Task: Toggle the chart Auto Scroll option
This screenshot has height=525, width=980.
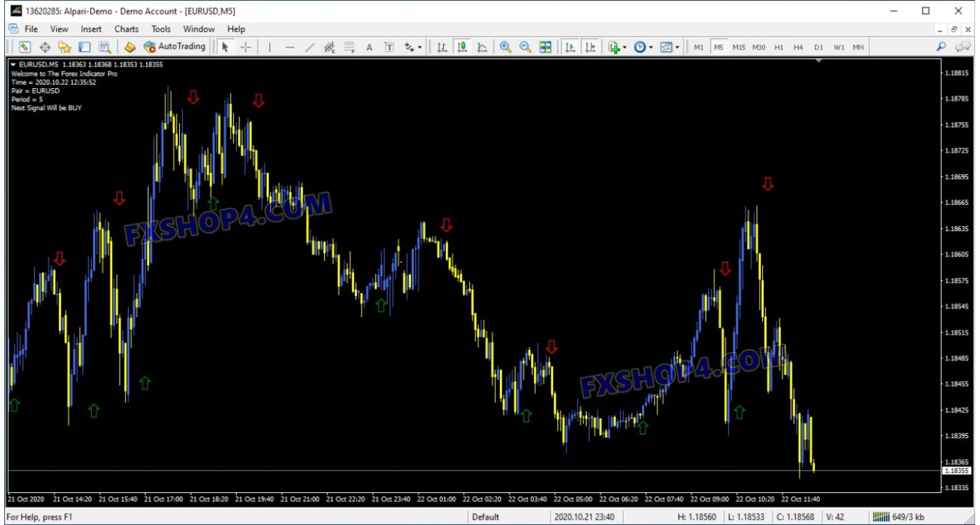Action: click(570, 47)
